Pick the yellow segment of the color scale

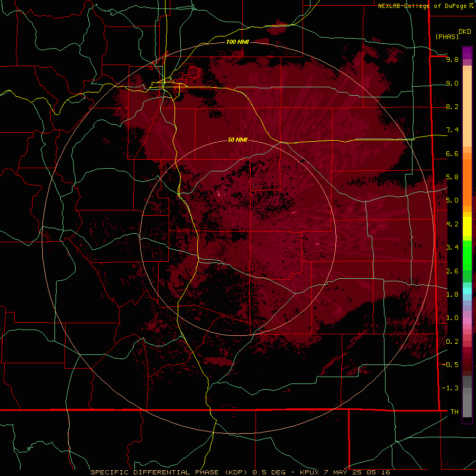point(467,226)
